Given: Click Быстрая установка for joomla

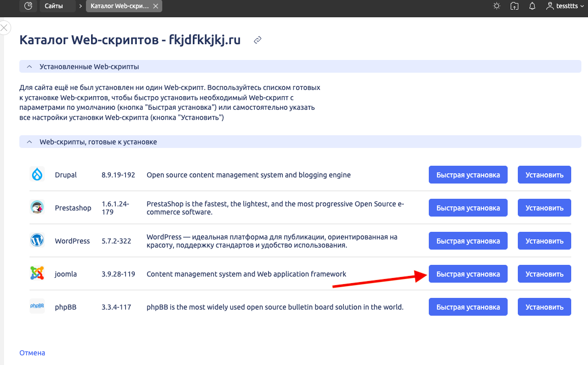Looking at the screenshot, I should 468,274.
